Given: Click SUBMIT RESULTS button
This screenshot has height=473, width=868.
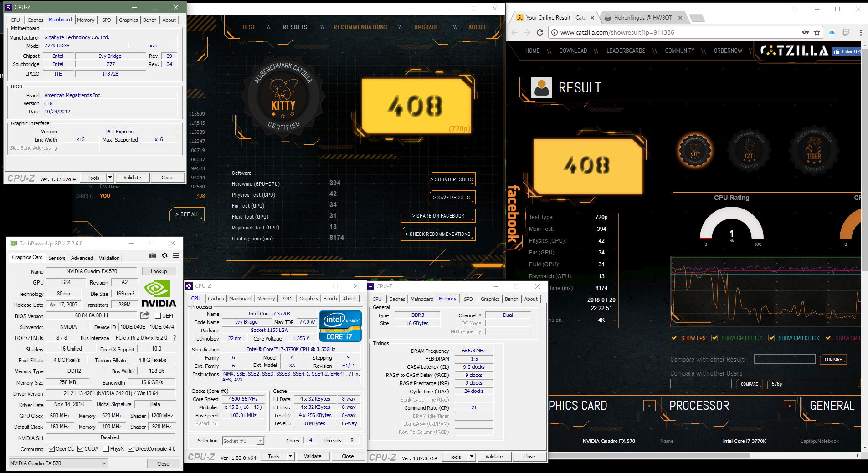Looking at the screenshot, I should tap(452, 179).
